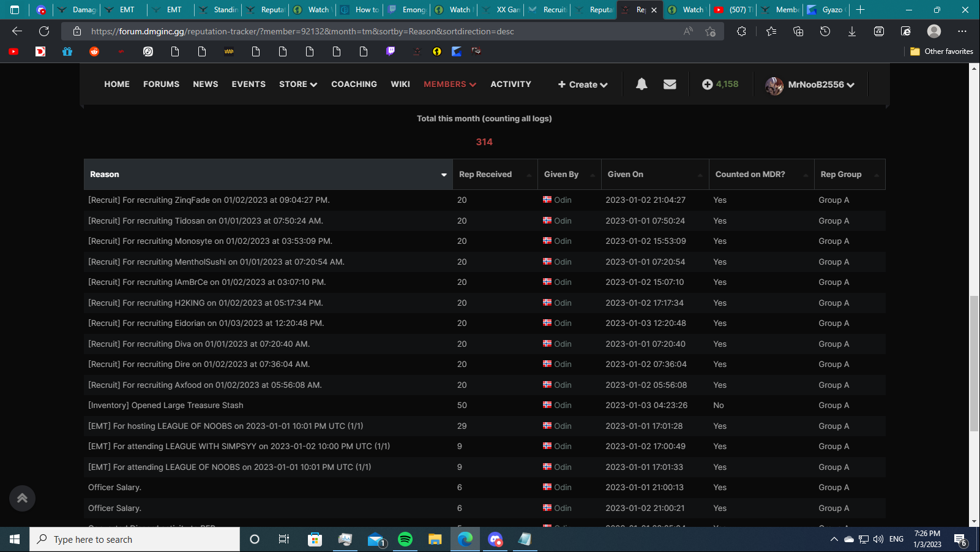Open the Reddit favorite in favorites bar
The width and height of the screenshot is (980, 552).
[x=94, y=51]
